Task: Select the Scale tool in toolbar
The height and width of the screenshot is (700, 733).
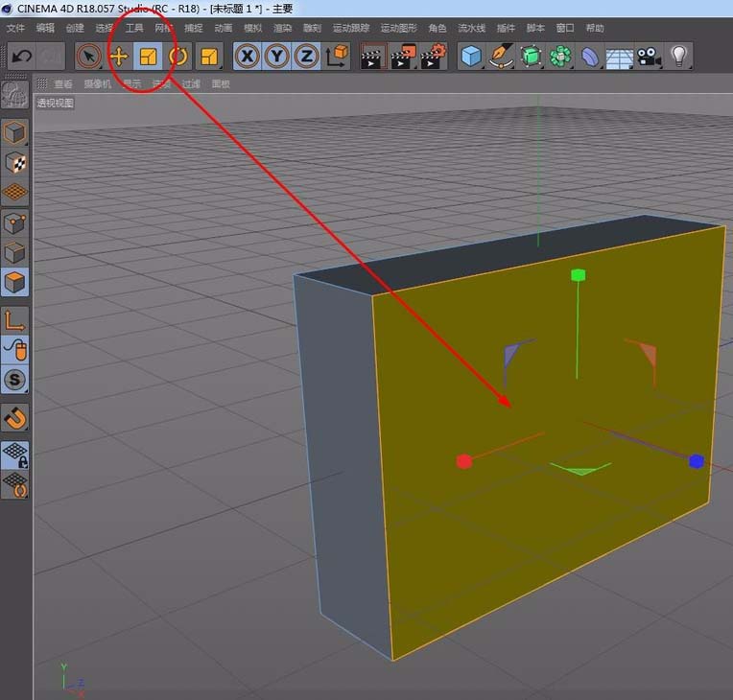Action: [x=148, y=57]
